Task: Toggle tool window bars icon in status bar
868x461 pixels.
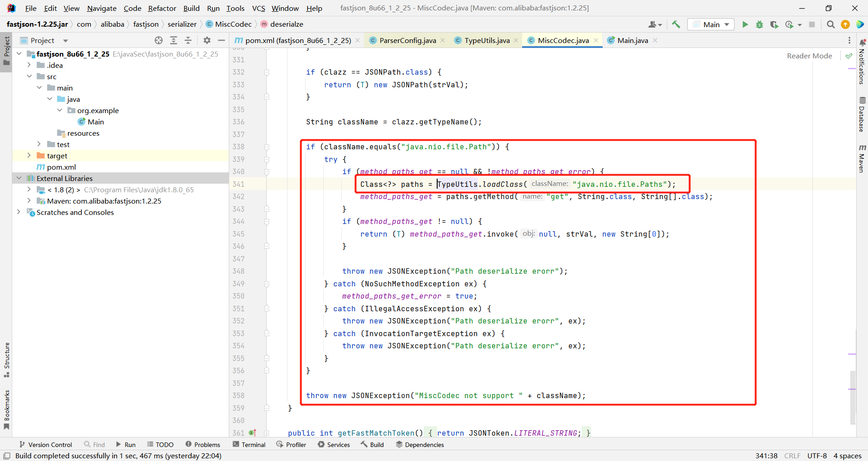Action: pos(7,456)
